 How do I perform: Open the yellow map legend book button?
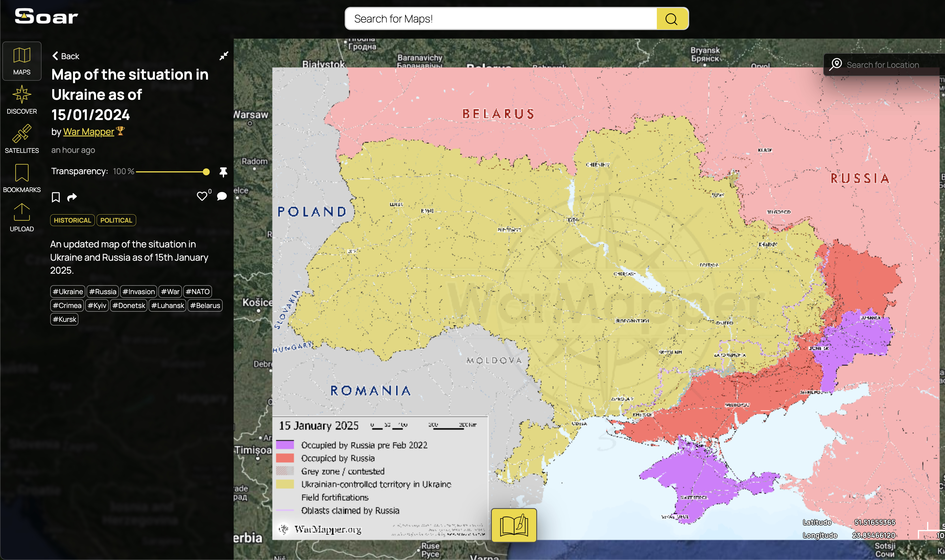tap(514, 525)
